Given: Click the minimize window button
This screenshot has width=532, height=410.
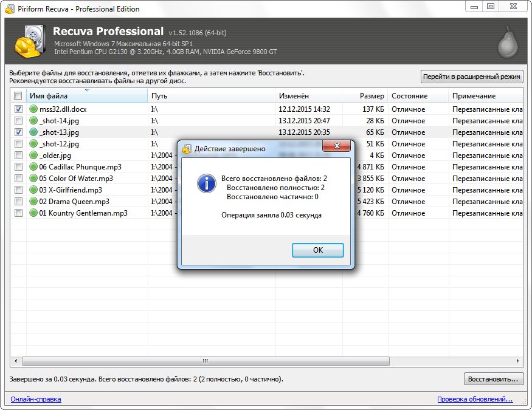Looking at the screenshot, I should (474, 6).
